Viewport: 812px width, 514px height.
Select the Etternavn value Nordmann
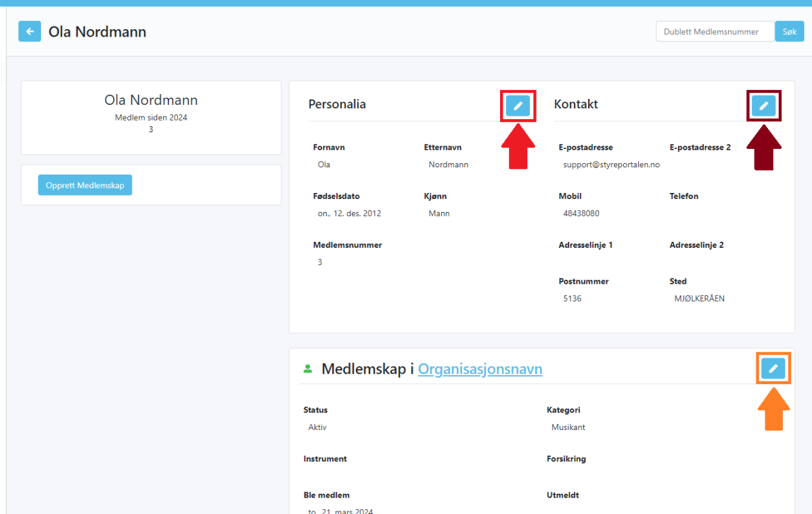448,165
